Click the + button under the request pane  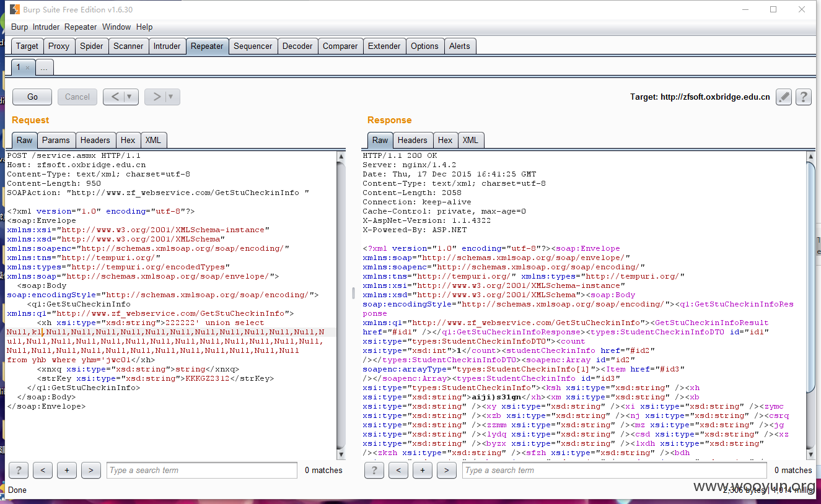point(67,470)
